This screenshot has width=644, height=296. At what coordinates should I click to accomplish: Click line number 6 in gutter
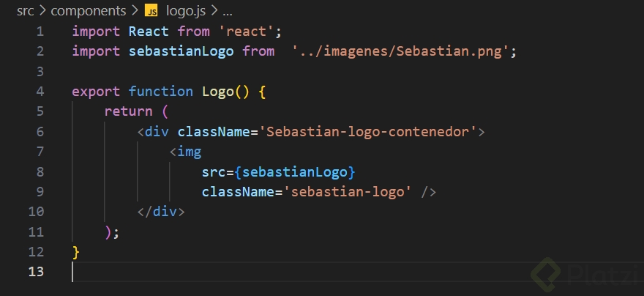[40, 132]
